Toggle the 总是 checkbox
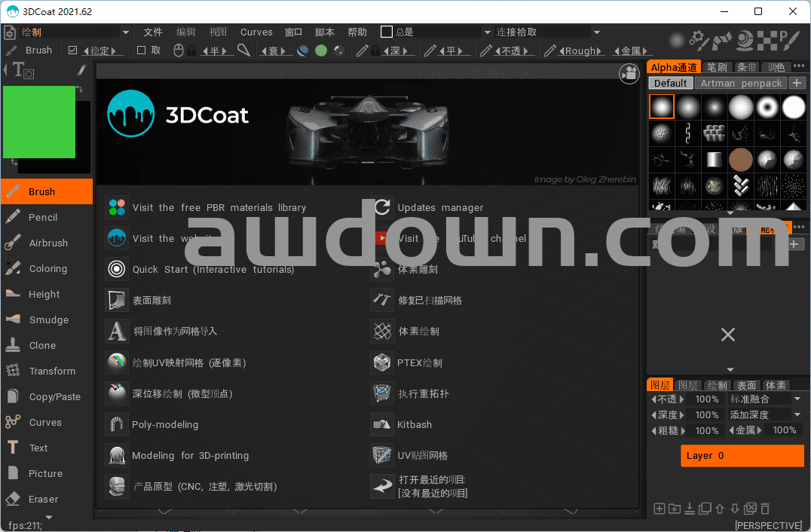This screenshot has width=811, height=532. pos(387,32)
